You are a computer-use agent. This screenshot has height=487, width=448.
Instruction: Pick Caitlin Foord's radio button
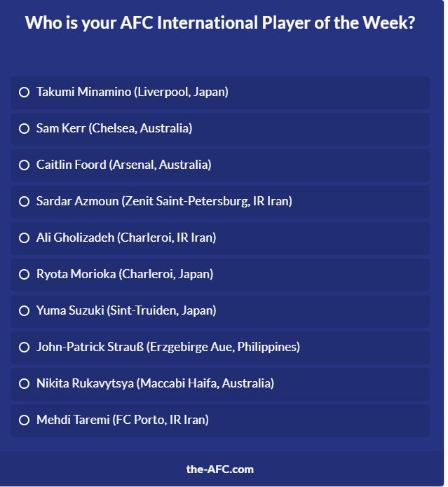pyautogui.click(x=24, y=165)
